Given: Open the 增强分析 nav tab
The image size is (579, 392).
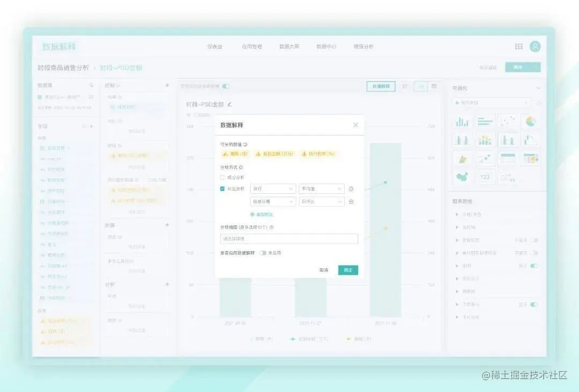Looking at the screenshot, I should pos(363,47).
